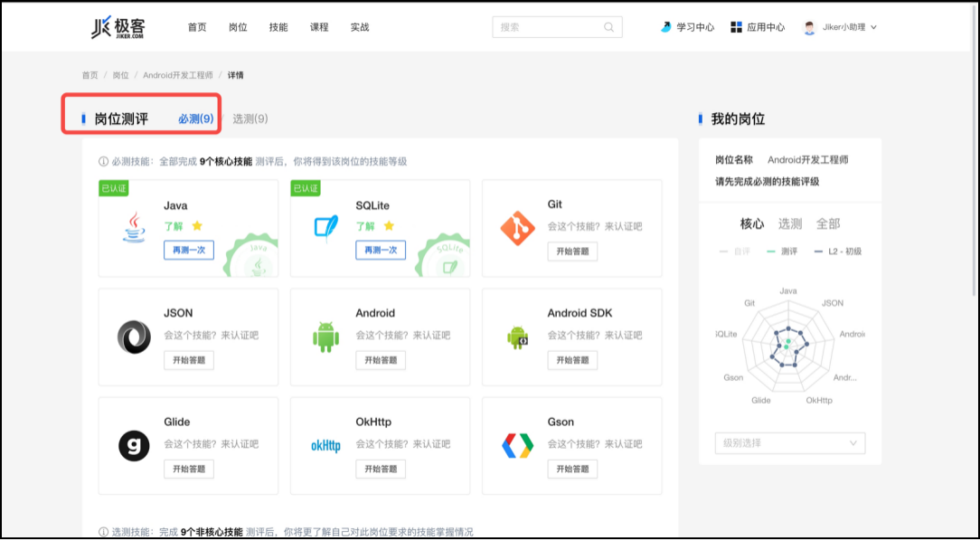This screenshot has width=980, height=541.
Task: Click 开始答题 for Android SDK
Action: pyautogui.click(x=572, y=360)
